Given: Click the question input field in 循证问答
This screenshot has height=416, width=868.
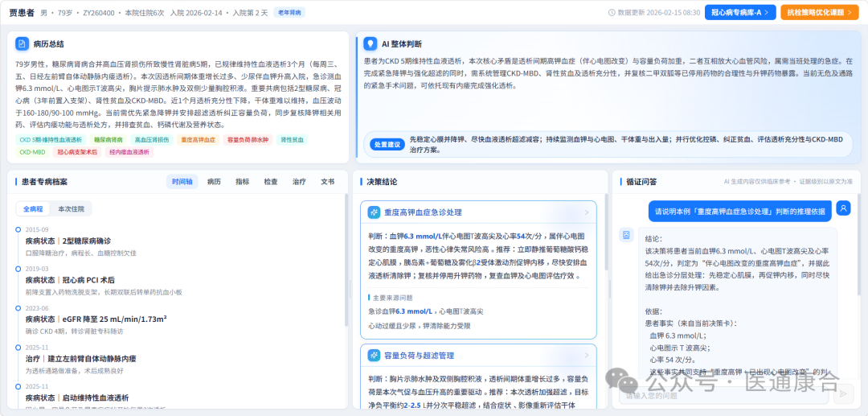Looking at the screenshot, I should click(x=724, y=396).
